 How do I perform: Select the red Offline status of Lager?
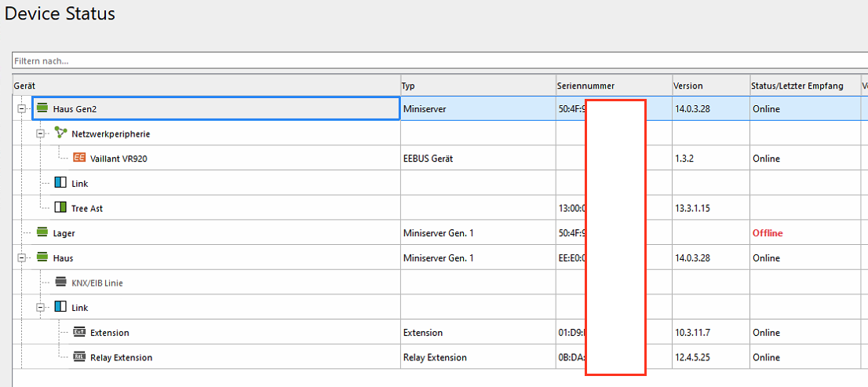click(767, 233)
